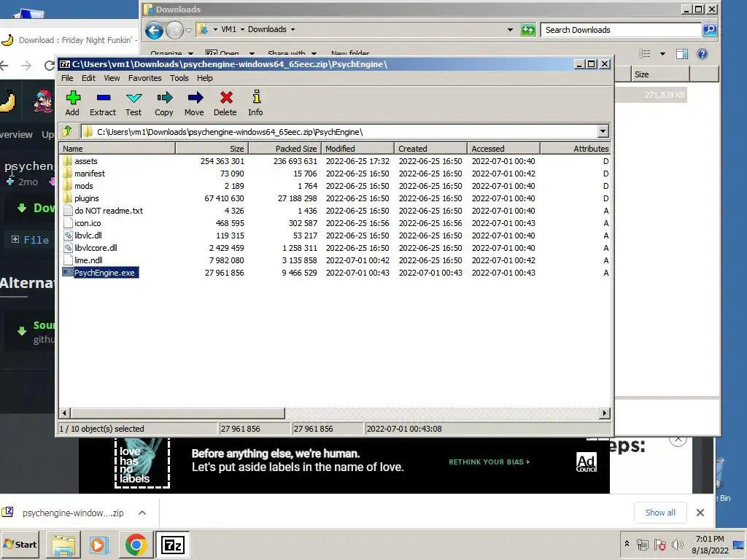Open change view dropdown arrow in Explorer
Image resolution: width=747 pixels, height=560 pixels.
pos(662,54)
